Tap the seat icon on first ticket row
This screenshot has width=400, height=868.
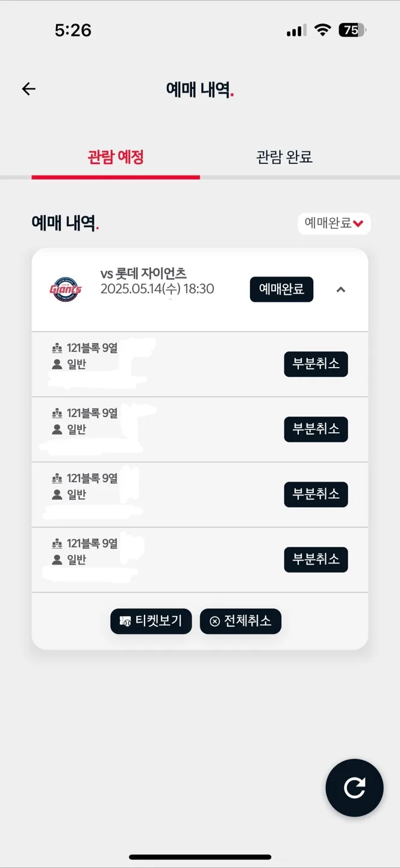(x=57, y=348)
